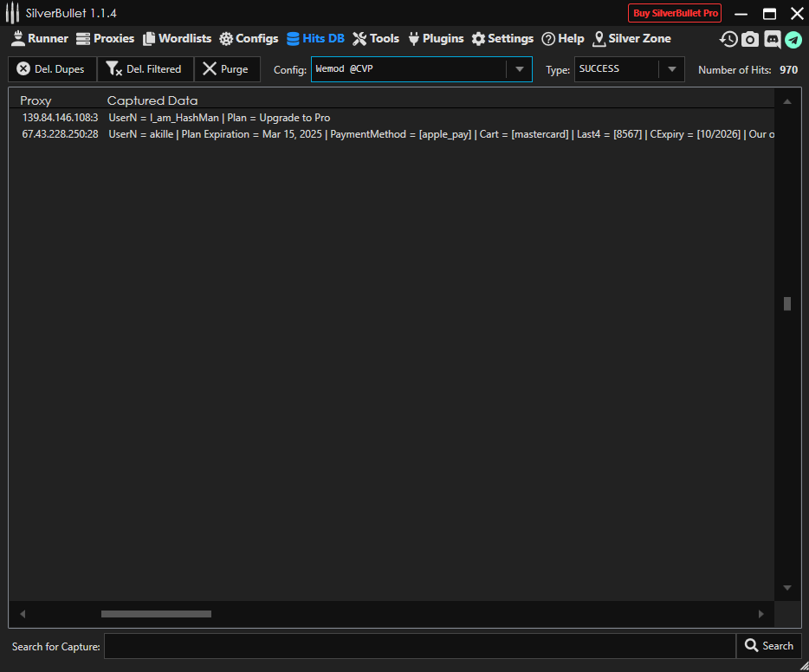Viewport: 809px width, 672px height.
Task: Open the Discord icon link
Action: 773,39
